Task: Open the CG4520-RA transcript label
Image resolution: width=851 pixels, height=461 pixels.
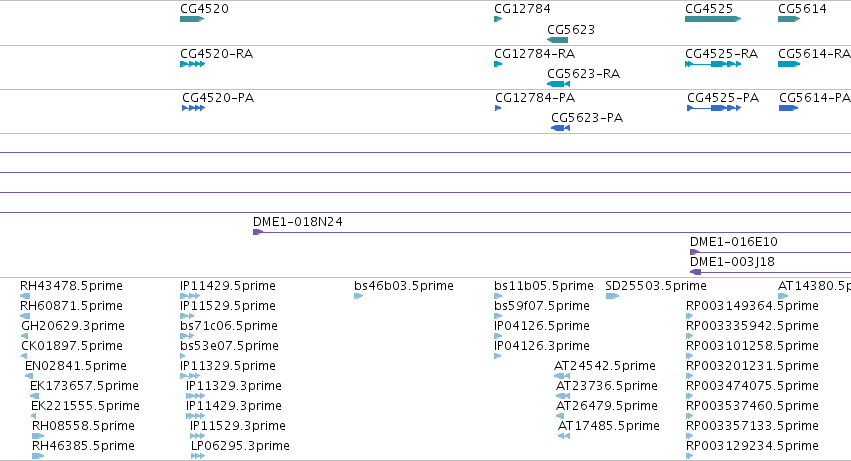Action: tap(217, 54)
